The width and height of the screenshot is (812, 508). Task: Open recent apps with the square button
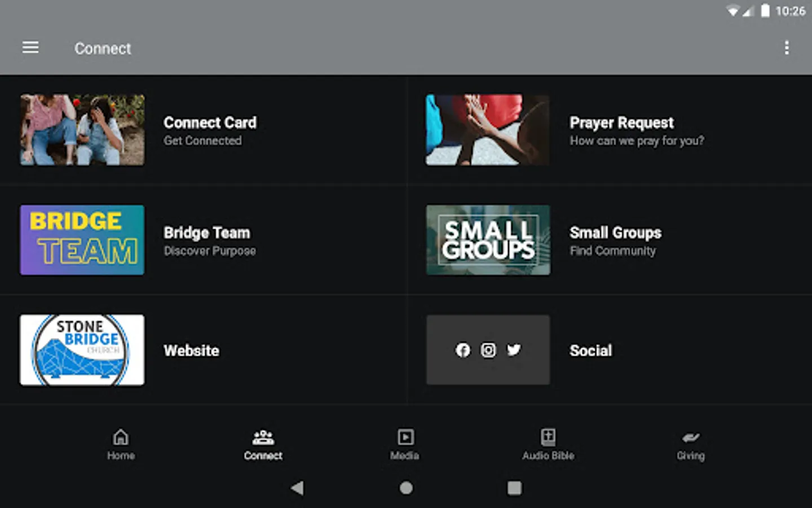point(514,488)
